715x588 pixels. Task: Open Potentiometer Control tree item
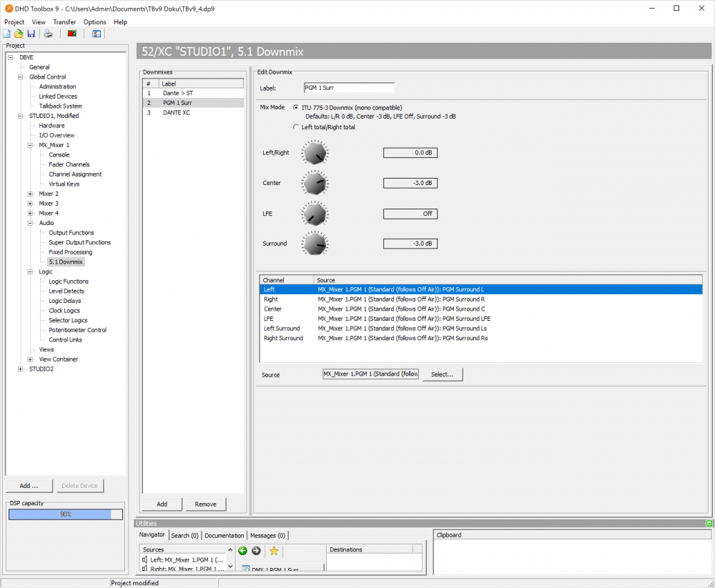point(77,330)
